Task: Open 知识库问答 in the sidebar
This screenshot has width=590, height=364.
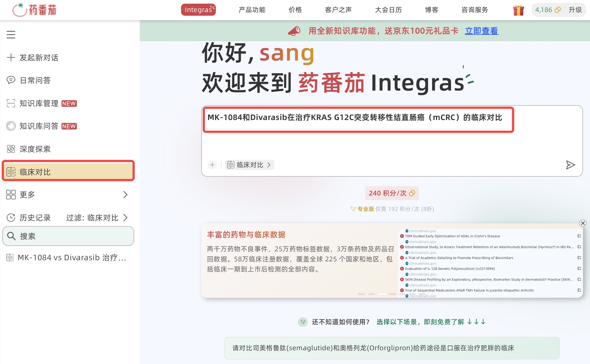Action: tap(42, 126)
